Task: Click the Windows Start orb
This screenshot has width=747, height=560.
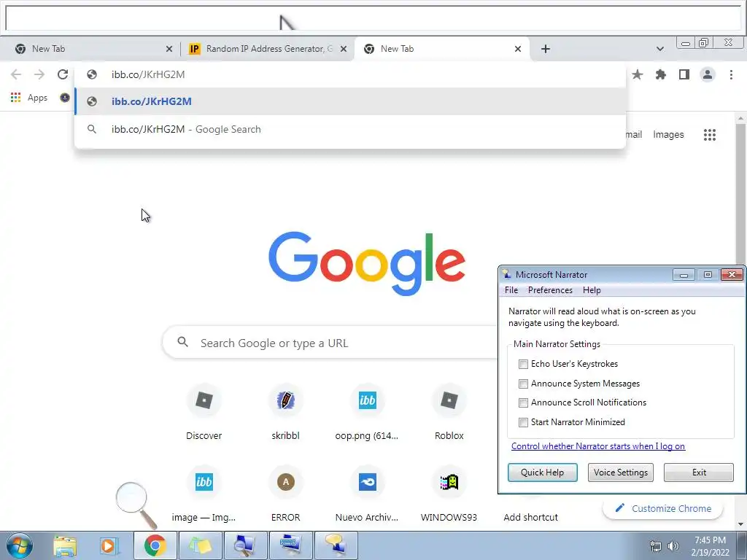Action: pyautogui.click(x=19, y=545)
